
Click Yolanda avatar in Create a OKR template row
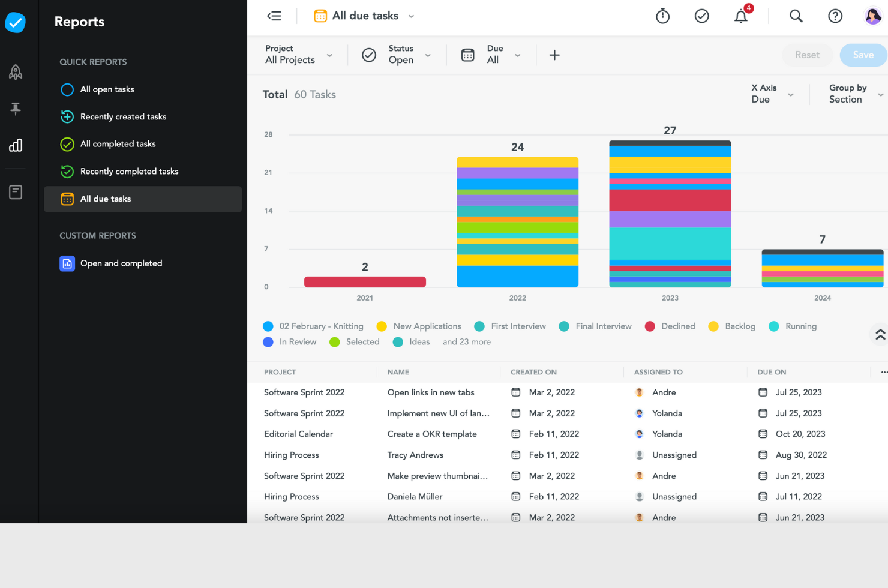(640, 434)
